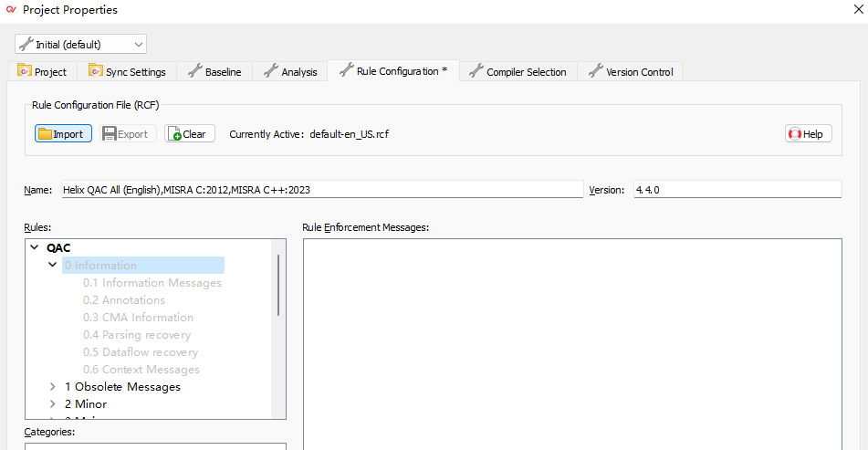
Task: Click the Import folder icon button
Action: coord(63,134)
